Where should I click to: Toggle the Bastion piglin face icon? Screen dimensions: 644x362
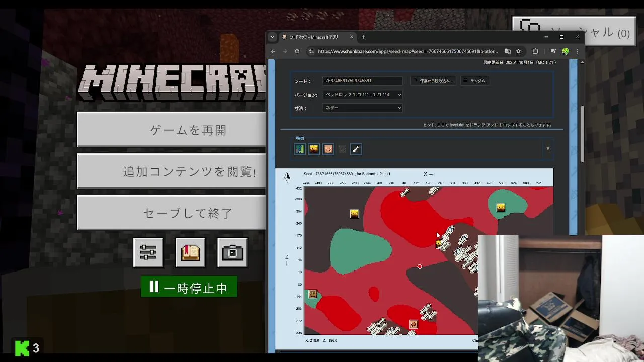point(328,149)
